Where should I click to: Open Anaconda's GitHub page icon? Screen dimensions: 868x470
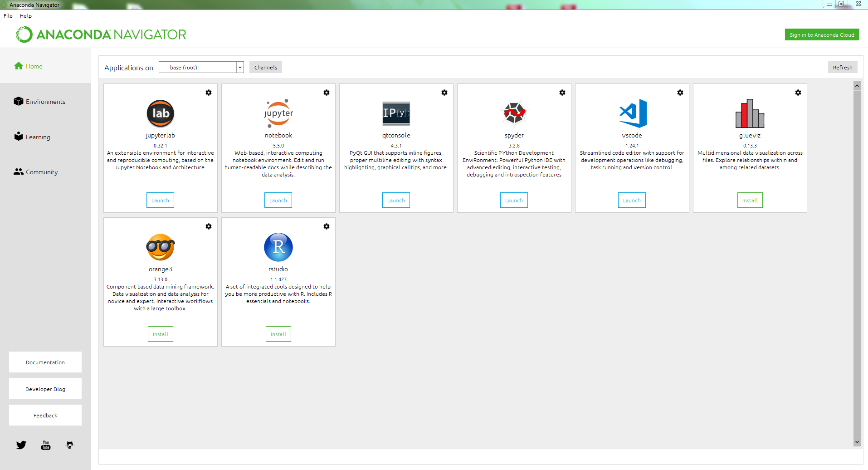click(70, 445)
